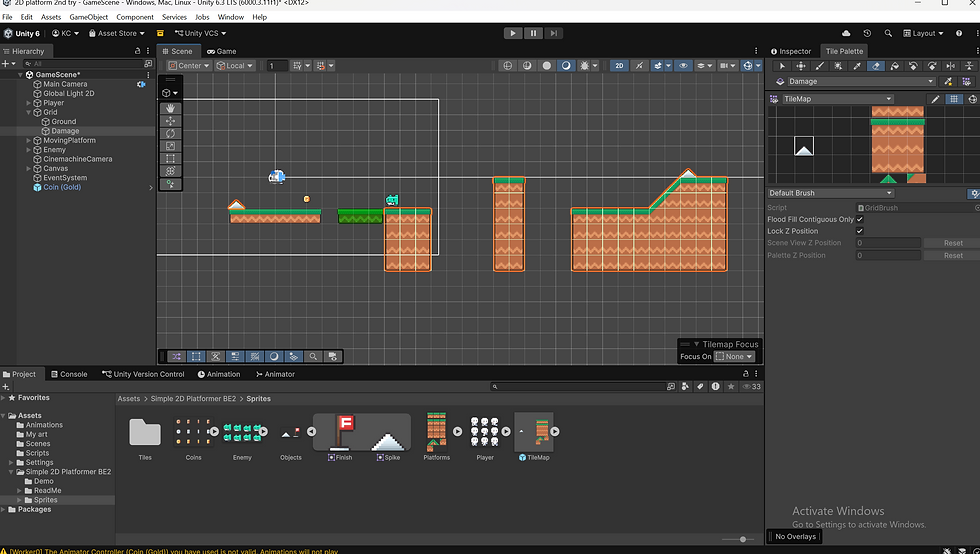
Task: Click Reset for Scene View Z Position
Action: tap(952, 243)
